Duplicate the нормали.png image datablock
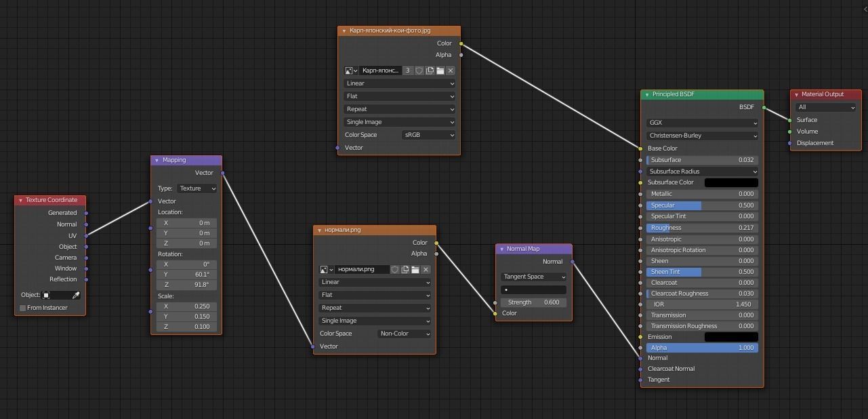This screenshot has height=419, width=868. 405,269
